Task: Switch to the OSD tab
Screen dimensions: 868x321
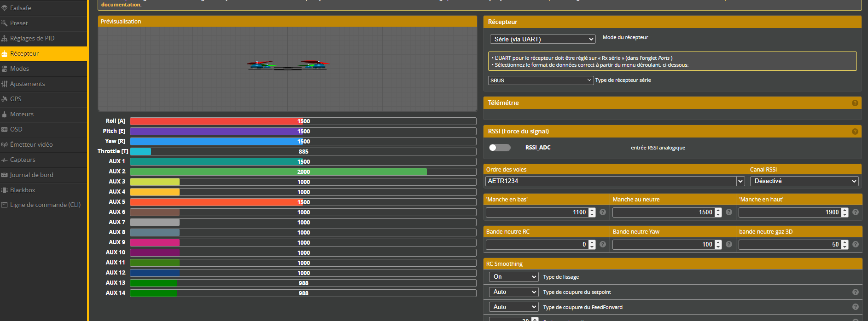Action: (16, 129)
